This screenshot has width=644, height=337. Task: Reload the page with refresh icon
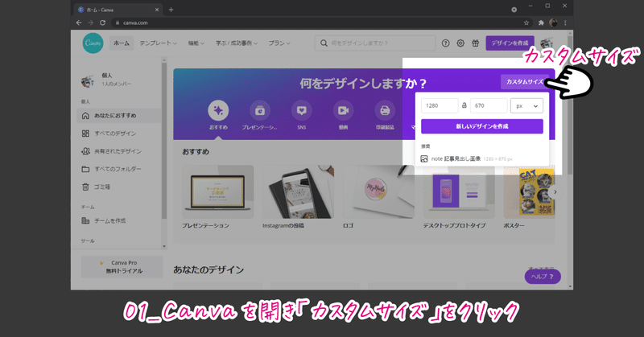(x=103, y=23)
